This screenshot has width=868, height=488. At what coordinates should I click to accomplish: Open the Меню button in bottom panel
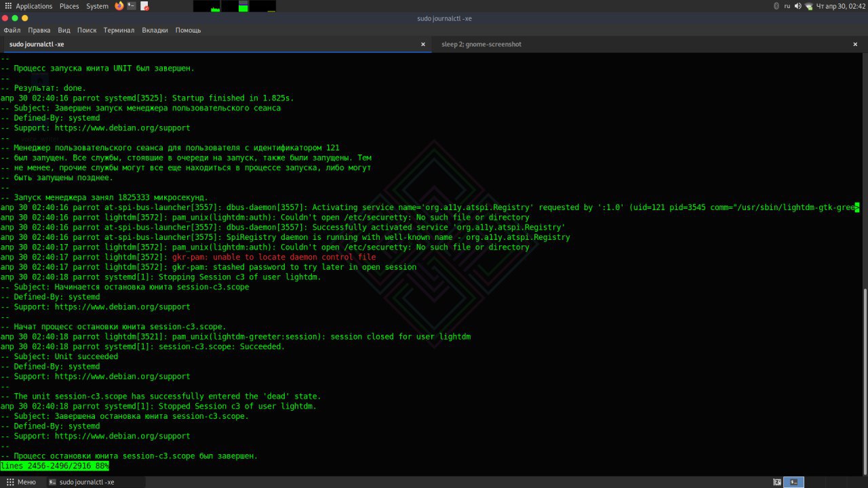(x=21, y=482)
